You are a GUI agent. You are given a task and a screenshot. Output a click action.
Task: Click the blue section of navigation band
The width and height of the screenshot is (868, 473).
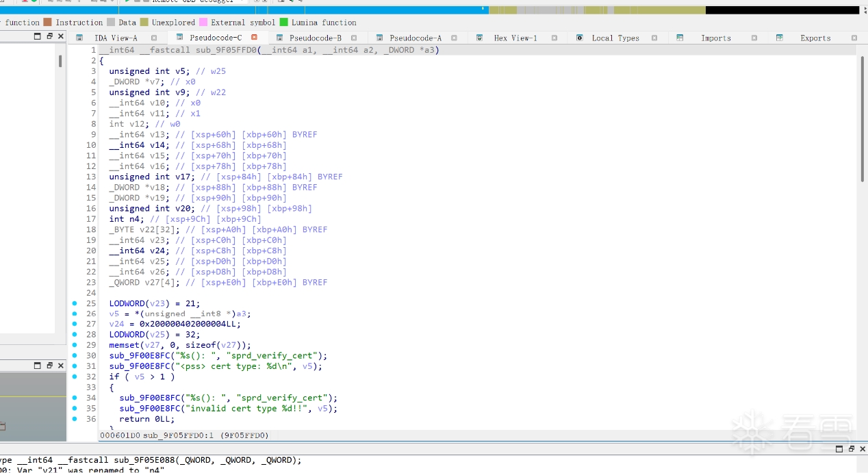[243, 10]
